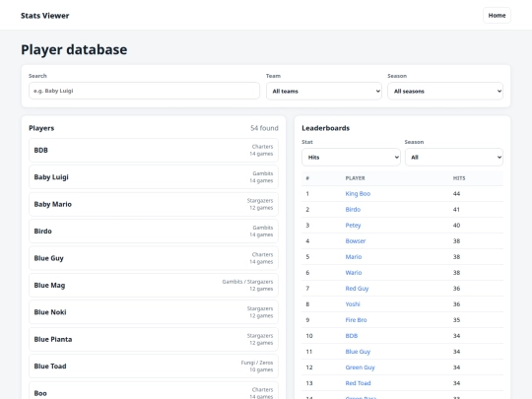Click 'Fungi / Zeros' team text on Blue Toad
The width and height of the screenshot is (532, 399).
pyautogui.click(x=257, y=363)
